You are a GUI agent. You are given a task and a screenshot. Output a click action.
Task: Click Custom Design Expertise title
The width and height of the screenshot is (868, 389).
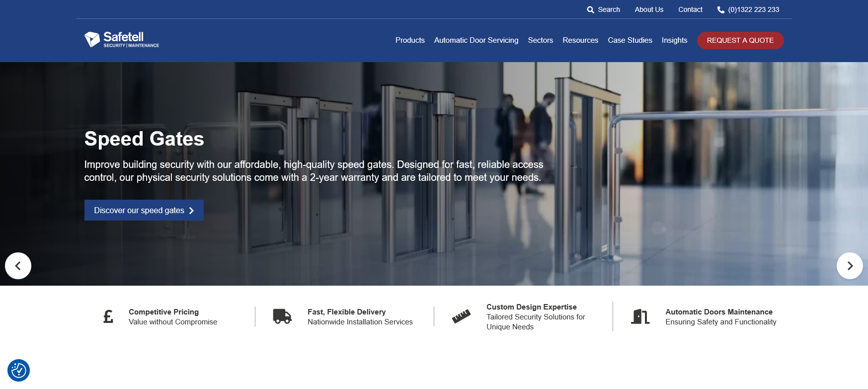click(x=532, y=307)
